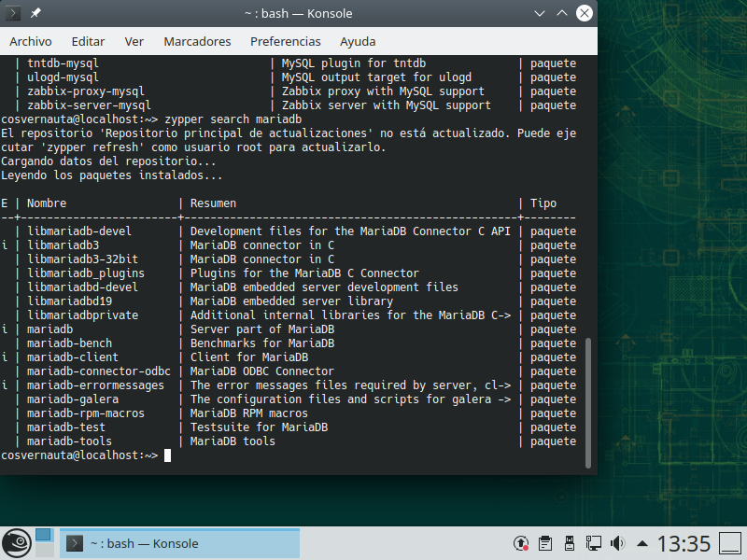This screenshot has width=747, height=560.
Task: Click the text 'zypper search mariadb'
Action: 233,119
